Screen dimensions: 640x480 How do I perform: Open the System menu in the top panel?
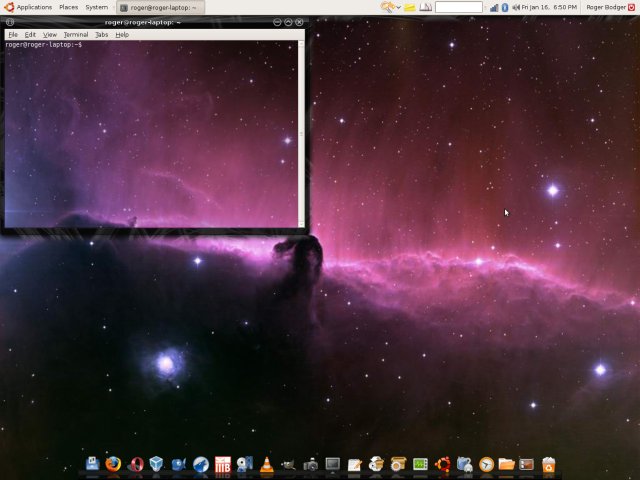pyautogui.click(x=97, y=7)
